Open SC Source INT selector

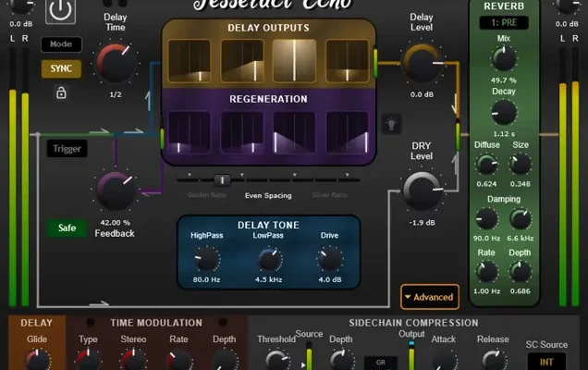tap(546, 362)
